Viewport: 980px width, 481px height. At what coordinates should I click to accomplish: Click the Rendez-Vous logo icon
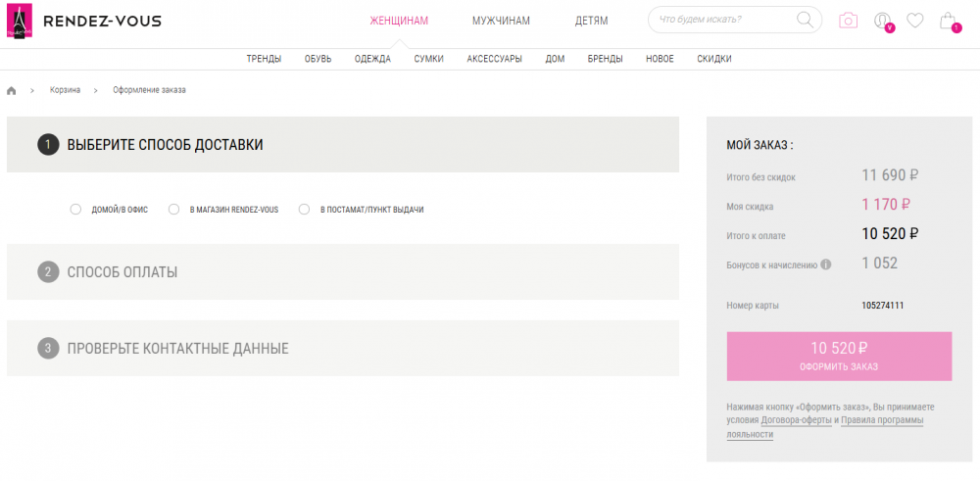[x=20, y=21]
